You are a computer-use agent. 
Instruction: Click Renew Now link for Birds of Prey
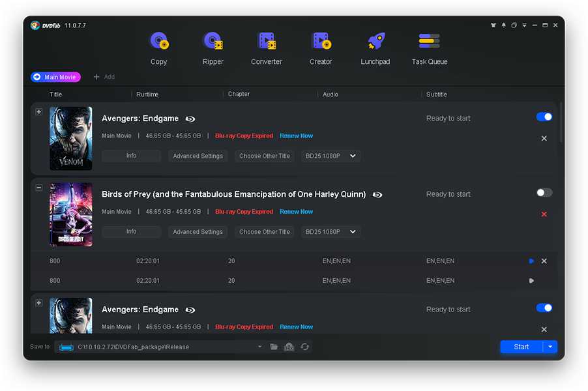pyautogui.click(x=296, y=212)
